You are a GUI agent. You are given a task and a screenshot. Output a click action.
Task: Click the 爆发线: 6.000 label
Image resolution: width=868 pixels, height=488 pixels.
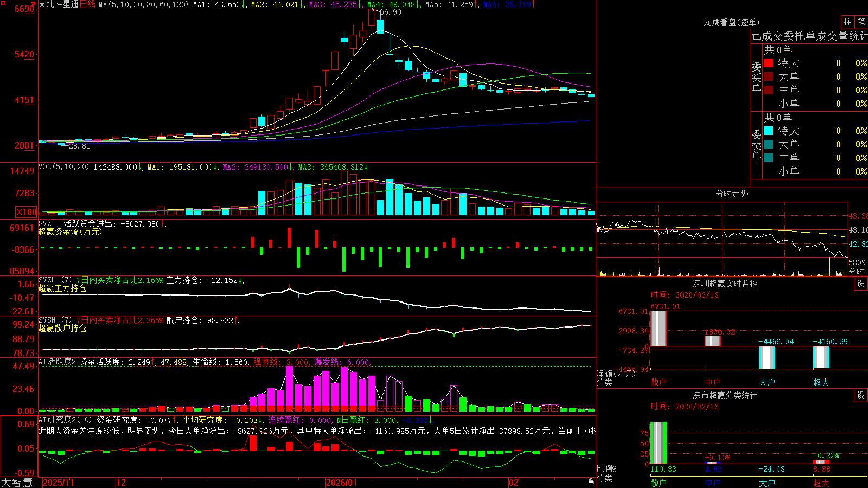point(342,362)
